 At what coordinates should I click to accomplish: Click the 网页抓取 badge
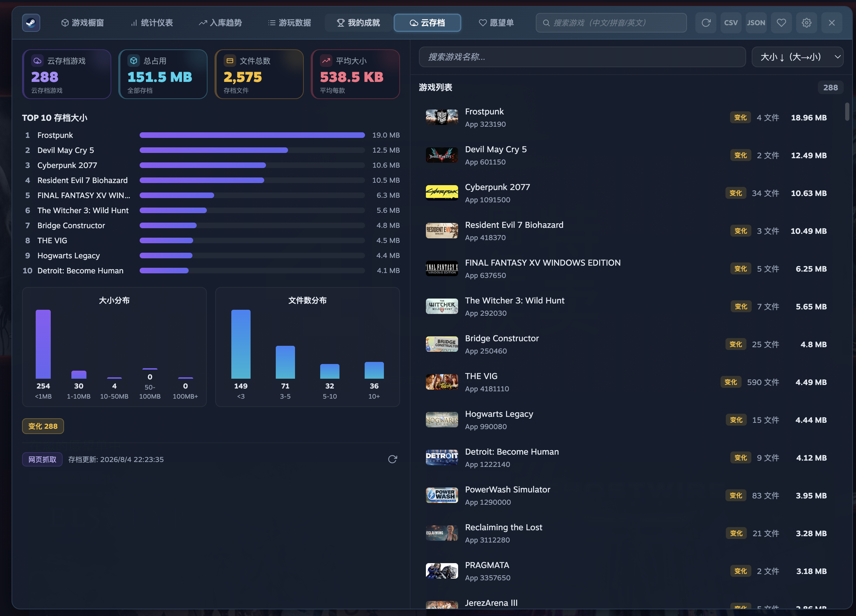42,459
